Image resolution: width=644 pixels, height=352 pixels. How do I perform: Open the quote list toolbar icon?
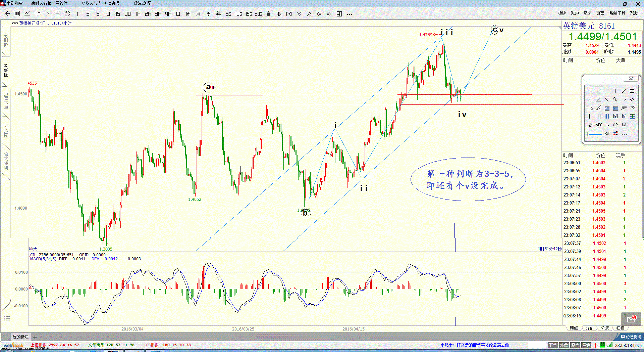(x=17, y=14)
